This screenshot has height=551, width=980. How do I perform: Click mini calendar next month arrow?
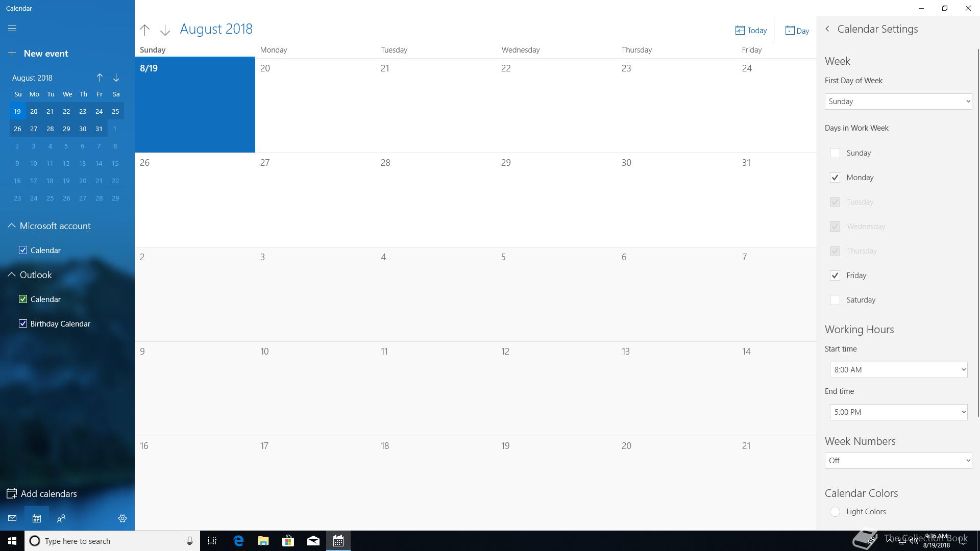click(116, 78)
